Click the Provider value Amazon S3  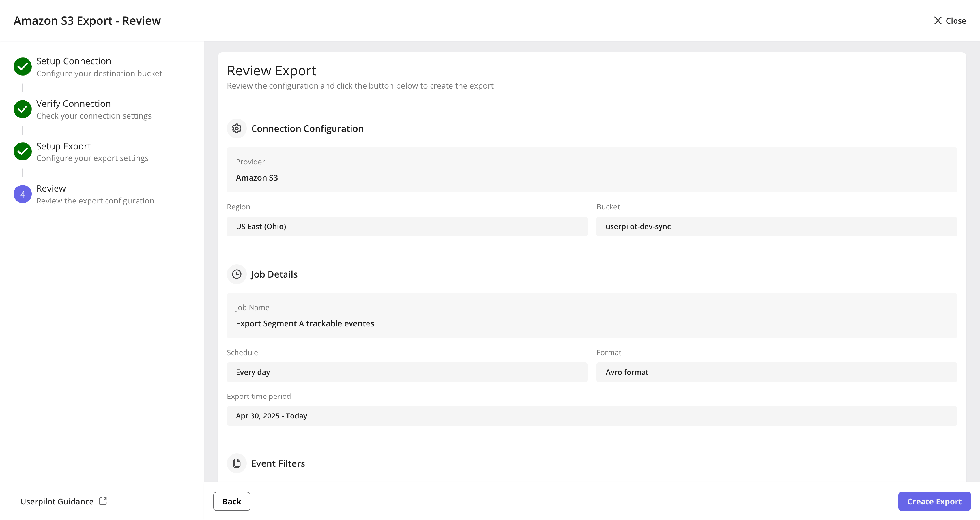point(257,178)
